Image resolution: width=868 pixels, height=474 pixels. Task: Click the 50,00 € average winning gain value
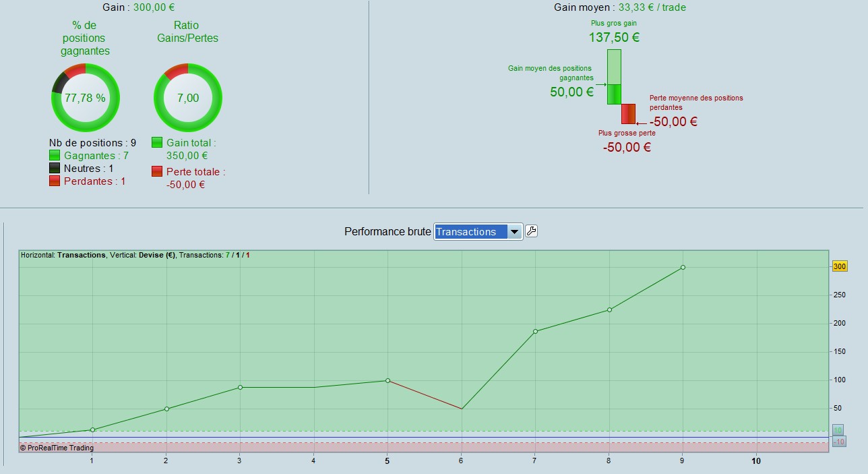(571, 92)
